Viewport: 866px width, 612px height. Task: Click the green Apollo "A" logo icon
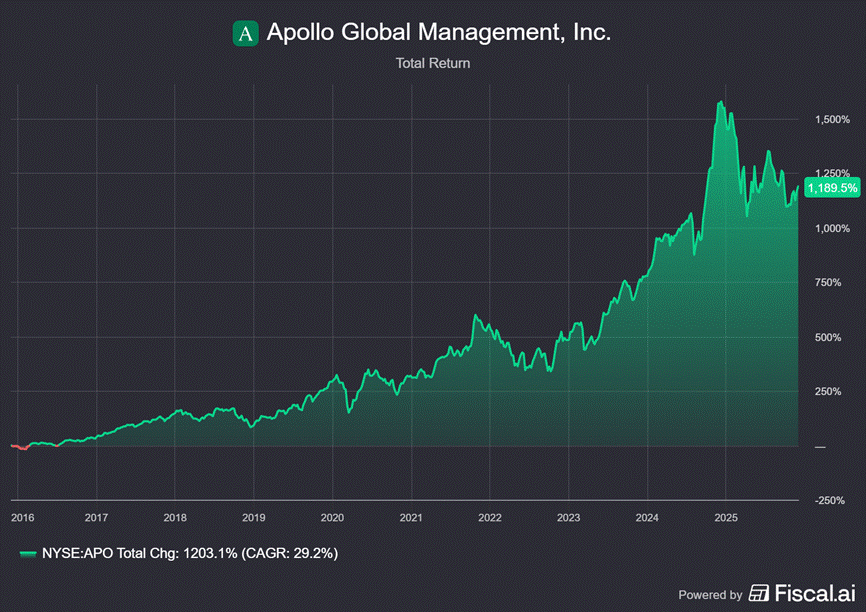pyautogui.click(x=245, y=33)
